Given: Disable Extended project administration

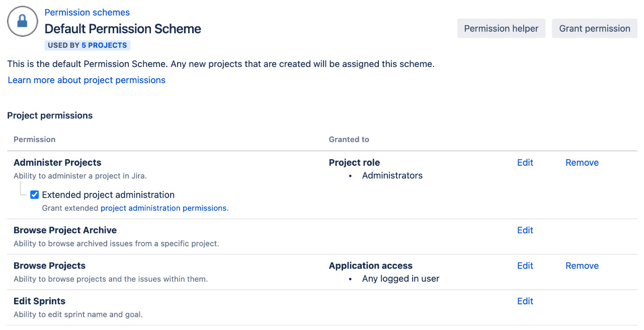Looking at the screenshot, I should coord(34,194).
